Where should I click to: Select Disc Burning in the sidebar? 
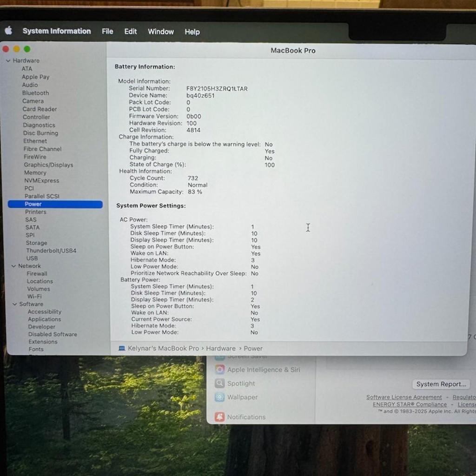pos(41,133)
